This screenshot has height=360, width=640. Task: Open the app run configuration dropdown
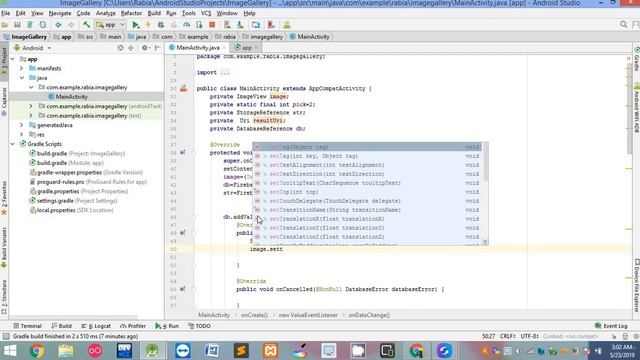(110, 25)
